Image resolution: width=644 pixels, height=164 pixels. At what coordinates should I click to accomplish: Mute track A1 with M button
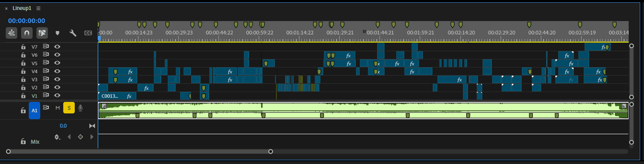tap(58, 108)
